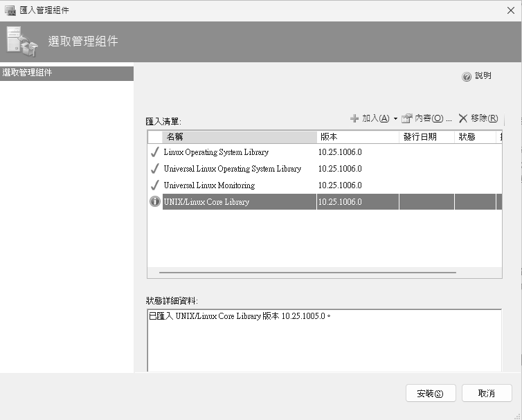Select 選取管理組件 step in left pane
The height and width of the screenshot is (420, 522).
pyautogui.click(x=66, y=73)
